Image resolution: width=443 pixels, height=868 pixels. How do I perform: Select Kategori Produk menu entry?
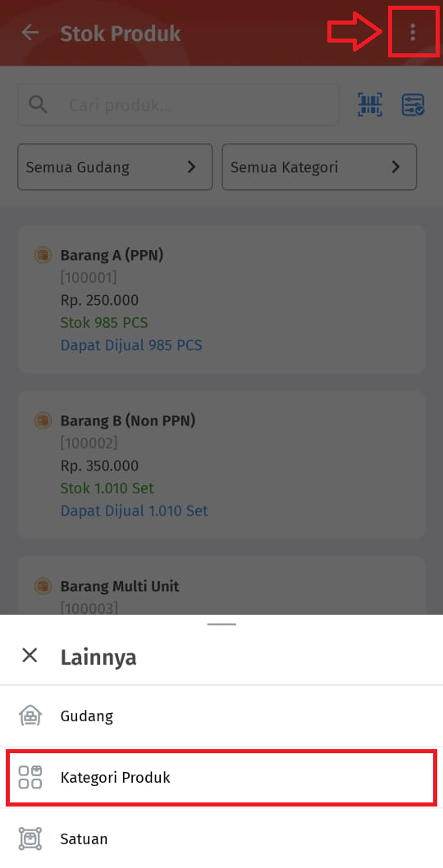point(221,777)
